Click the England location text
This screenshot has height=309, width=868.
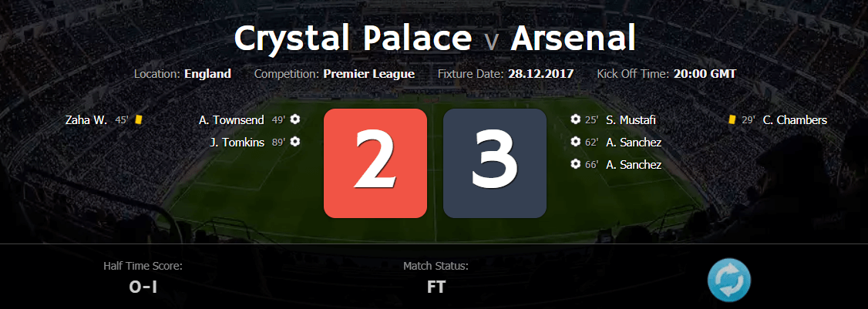pos(207,74)
